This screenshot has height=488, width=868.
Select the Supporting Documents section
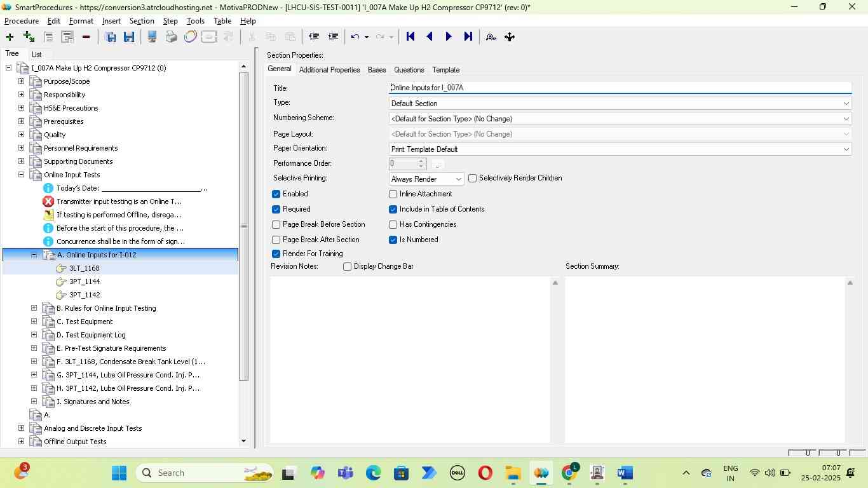click(78, 161)
